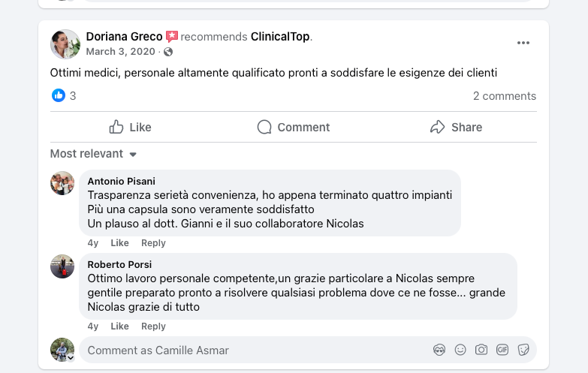Open Doriana Greco's profile picture
588x373 pixels.
[65, 44]
